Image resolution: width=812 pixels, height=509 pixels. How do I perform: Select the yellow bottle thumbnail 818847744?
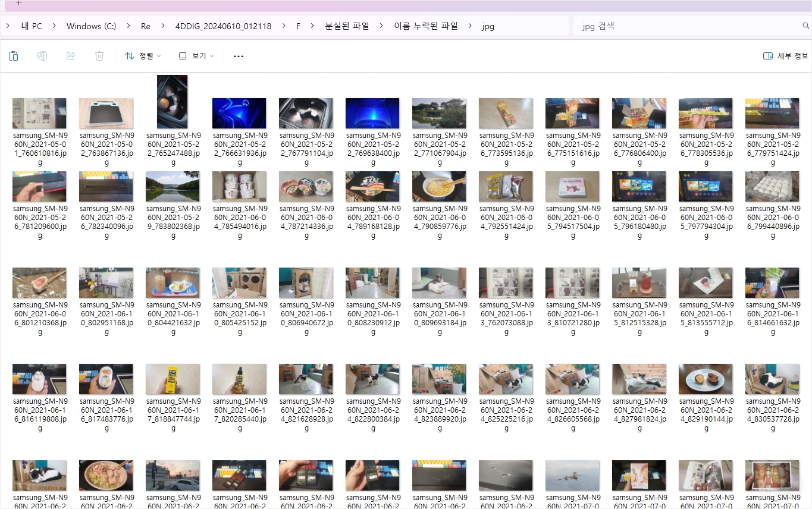[173, 379]
